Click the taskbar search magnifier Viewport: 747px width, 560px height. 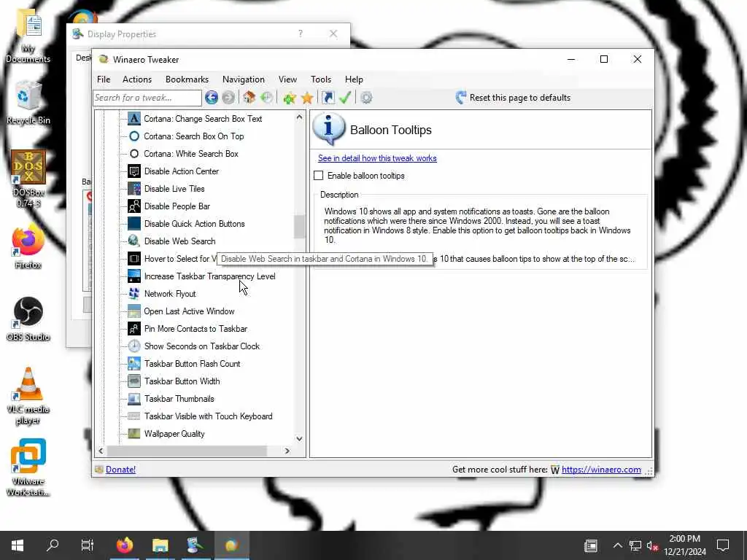pos(53,545)
